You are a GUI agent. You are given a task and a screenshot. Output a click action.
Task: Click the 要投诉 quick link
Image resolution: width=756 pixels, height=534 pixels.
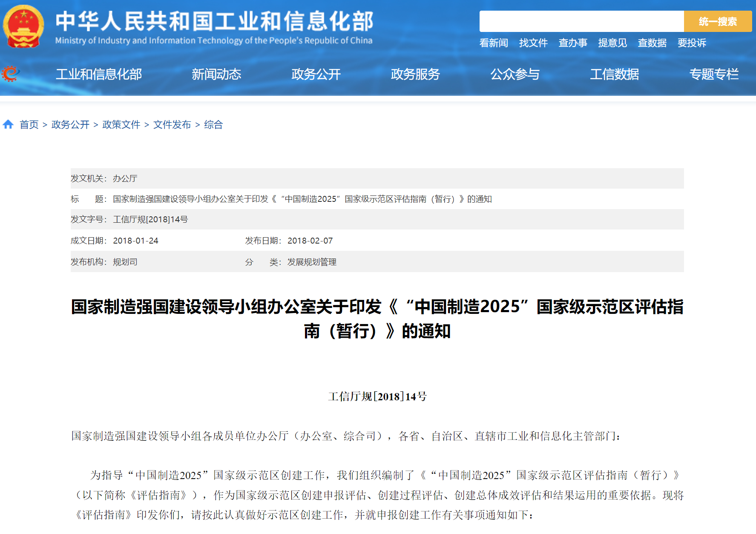point(692,43)
